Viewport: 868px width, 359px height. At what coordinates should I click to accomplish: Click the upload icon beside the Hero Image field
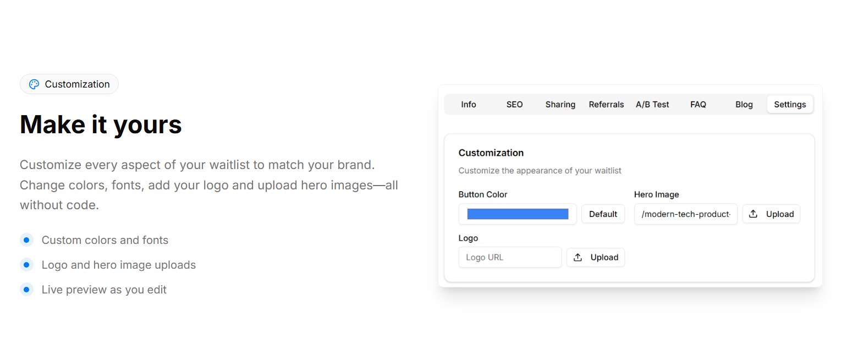tap(753, 214)
